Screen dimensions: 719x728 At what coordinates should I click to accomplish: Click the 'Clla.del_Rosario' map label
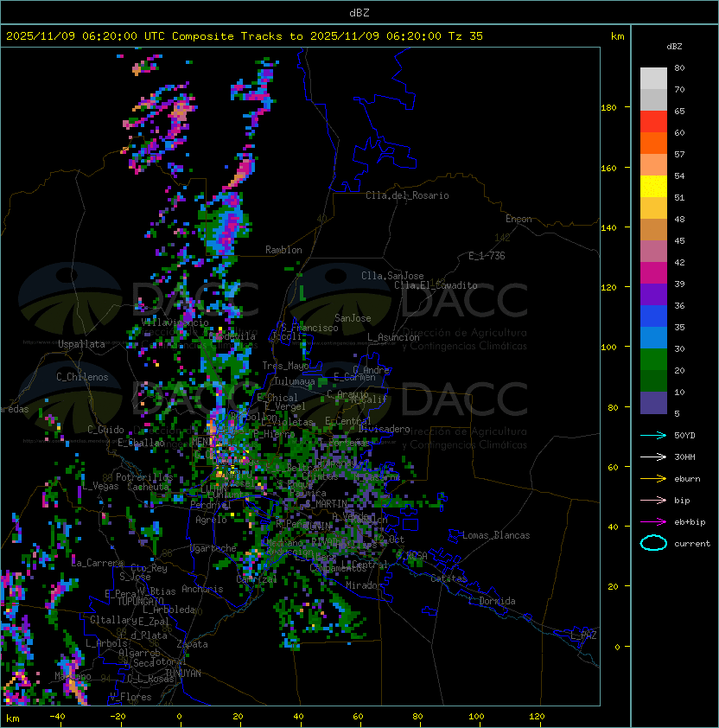tap(407, 195)
